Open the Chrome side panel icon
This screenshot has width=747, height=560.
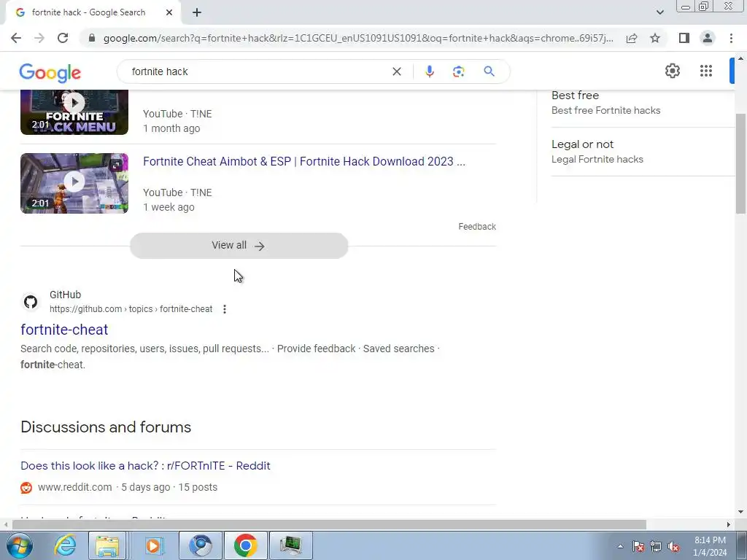[x=684, y=38]
